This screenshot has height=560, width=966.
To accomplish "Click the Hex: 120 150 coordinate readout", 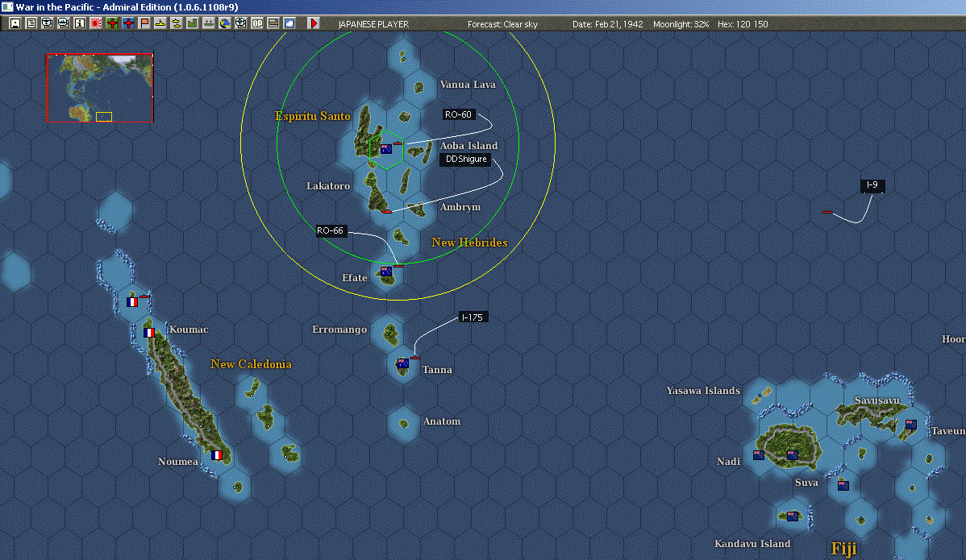I will 743,24.
